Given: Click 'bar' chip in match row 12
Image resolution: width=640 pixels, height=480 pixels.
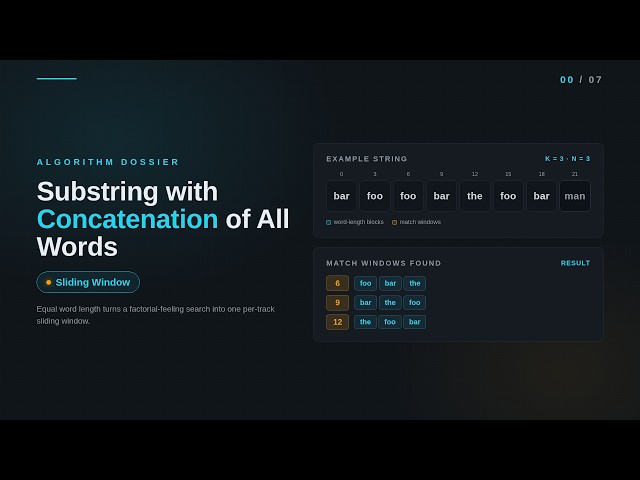Looking at the screenshot, I should pos(415,322).
